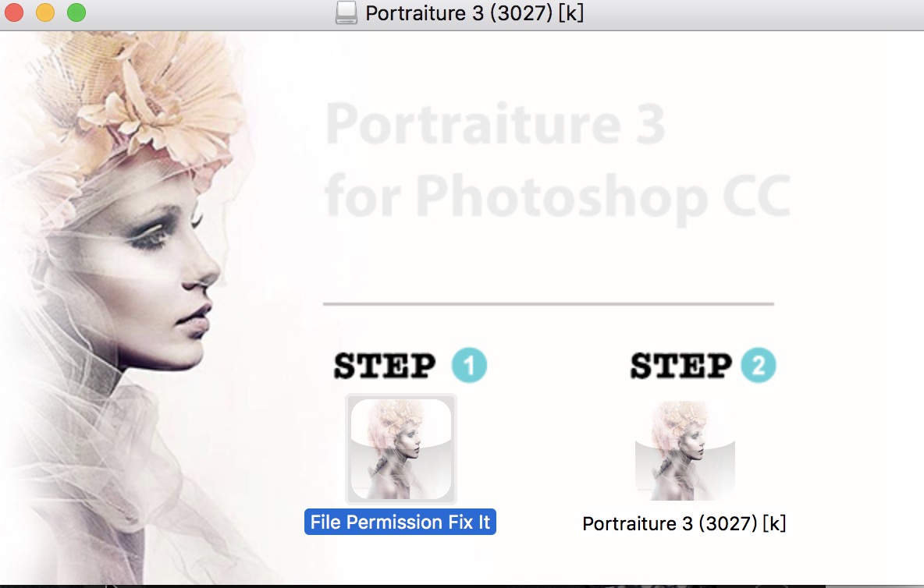Viewport: 924px width, 588px height.
Task: Close the Portraiture 3 window
Action: [13, 12]
